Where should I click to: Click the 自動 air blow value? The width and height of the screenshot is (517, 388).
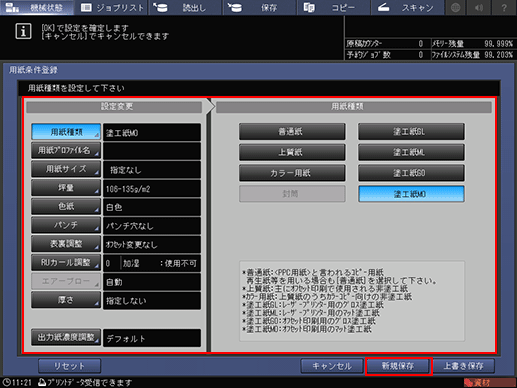pyautogui.click(x=152, y=282)
